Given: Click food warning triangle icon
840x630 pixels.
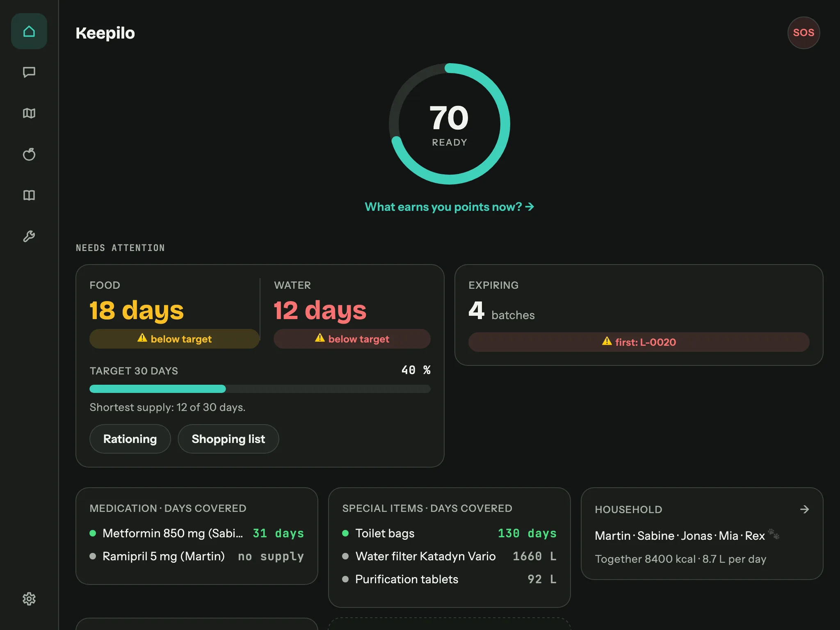Looking at the screenshot, I should (x=142, y=338).
